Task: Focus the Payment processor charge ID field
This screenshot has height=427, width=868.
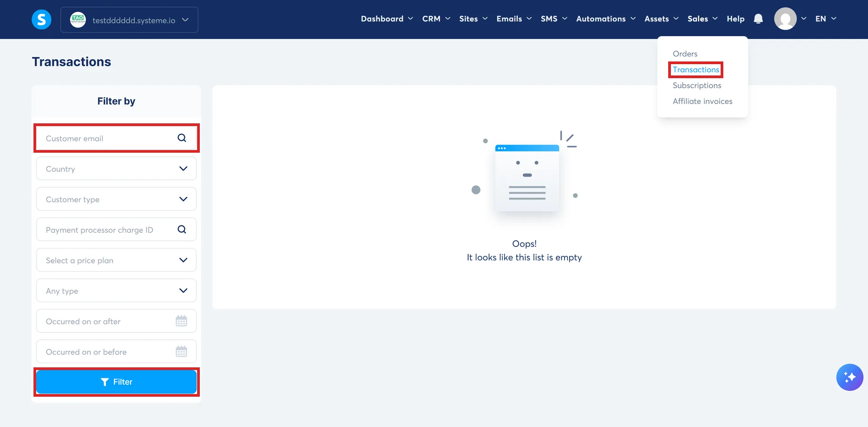Action: click(x=116, y=229)
